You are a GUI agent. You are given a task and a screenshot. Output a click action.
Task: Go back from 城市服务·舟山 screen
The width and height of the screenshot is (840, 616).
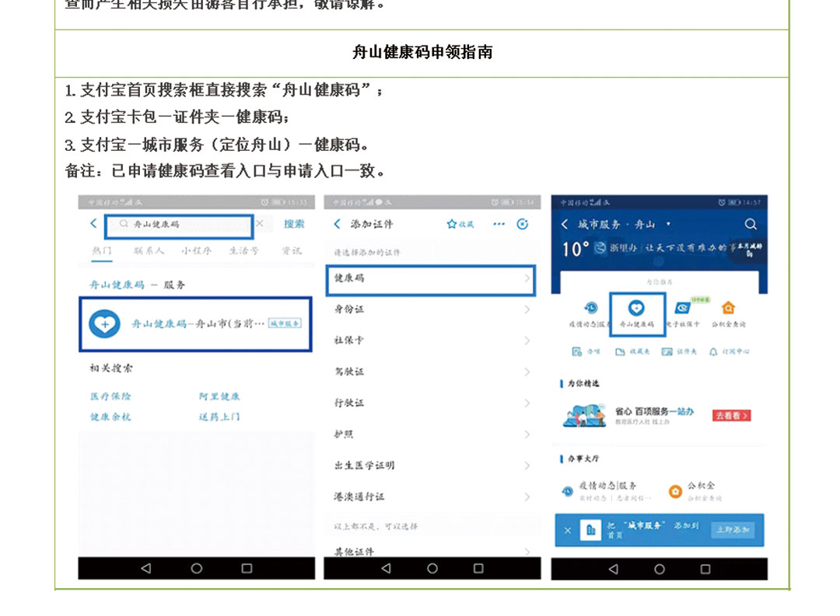pos(564,224)
